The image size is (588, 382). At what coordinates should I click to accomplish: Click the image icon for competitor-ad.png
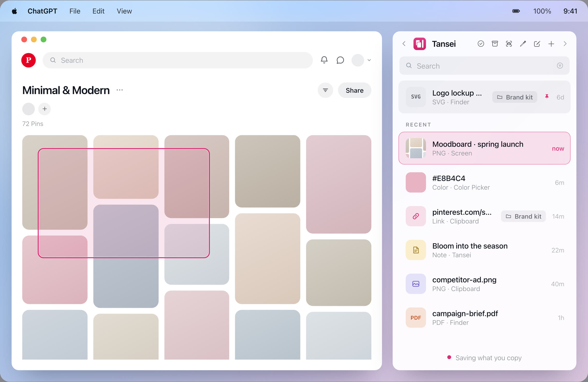click(416, 284)
